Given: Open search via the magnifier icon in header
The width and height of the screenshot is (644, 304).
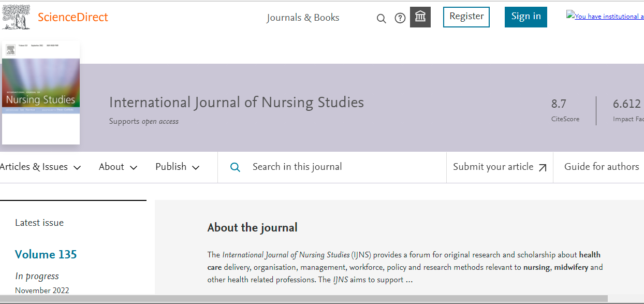Looking at the screenshot, I should 381,19.
